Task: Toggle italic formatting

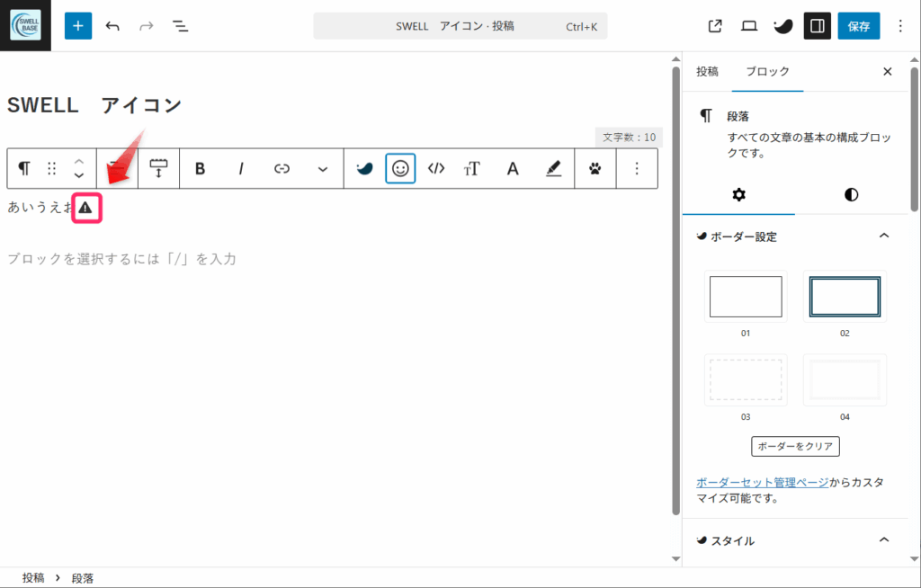Action: point(241,169)
